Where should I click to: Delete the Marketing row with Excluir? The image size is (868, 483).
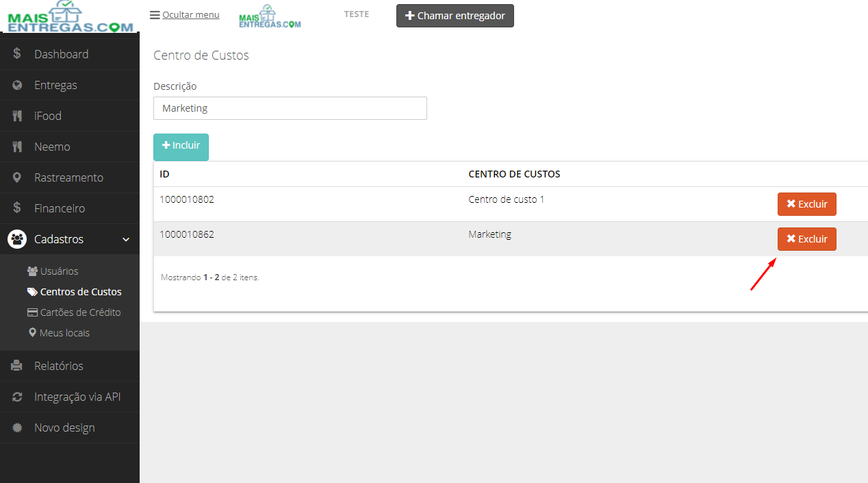tap(807, 239)
